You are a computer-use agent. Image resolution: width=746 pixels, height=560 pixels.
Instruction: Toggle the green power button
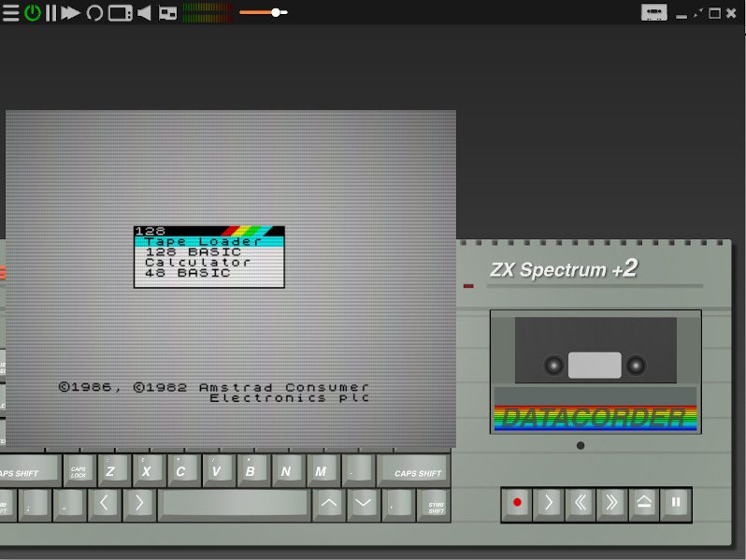(x=33, y=13)
